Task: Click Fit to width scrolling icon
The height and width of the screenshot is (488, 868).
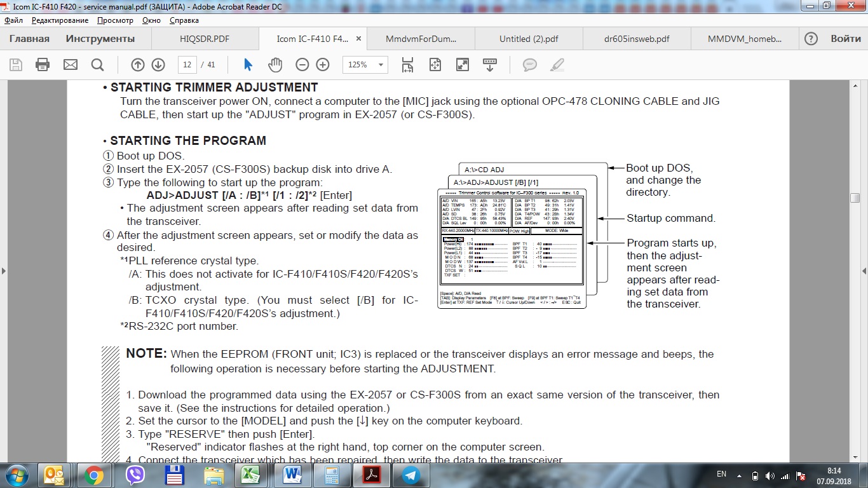Action: (407, 65)
